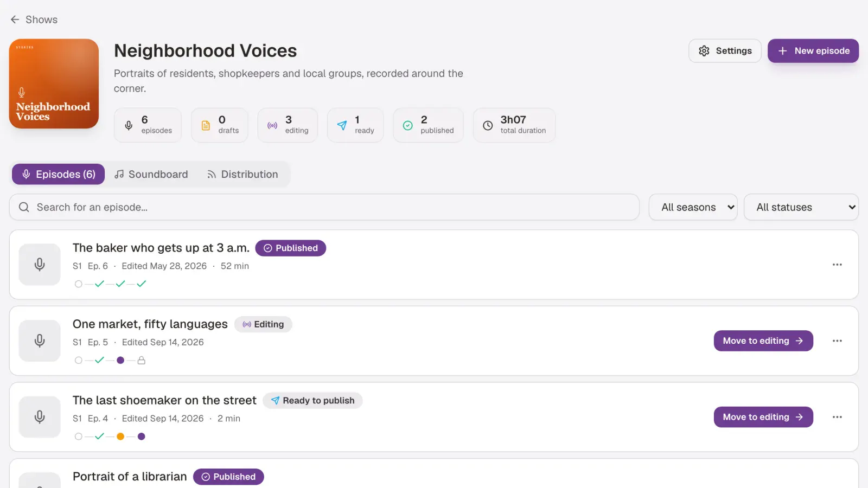Image resolution: width=868 pixels, height=488 pixels.
Task: Click the 3h07 total duration card
Action: [514, 125]
